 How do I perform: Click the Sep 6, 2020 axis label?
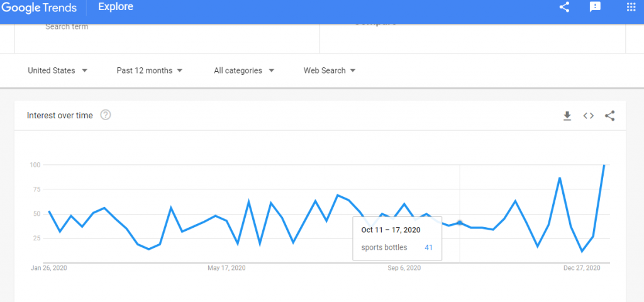point(404,268)
